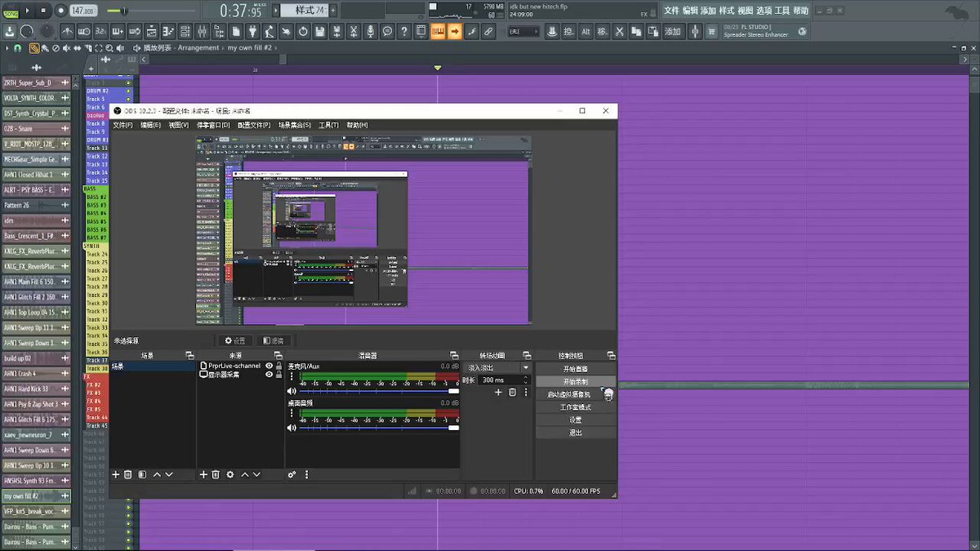Click the FL Studio record button

(60, 11)
